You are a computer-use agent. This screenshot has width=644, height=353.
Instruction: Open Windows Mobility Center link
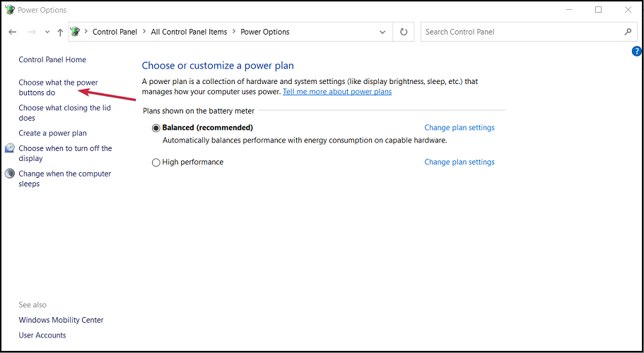point(61,320)
